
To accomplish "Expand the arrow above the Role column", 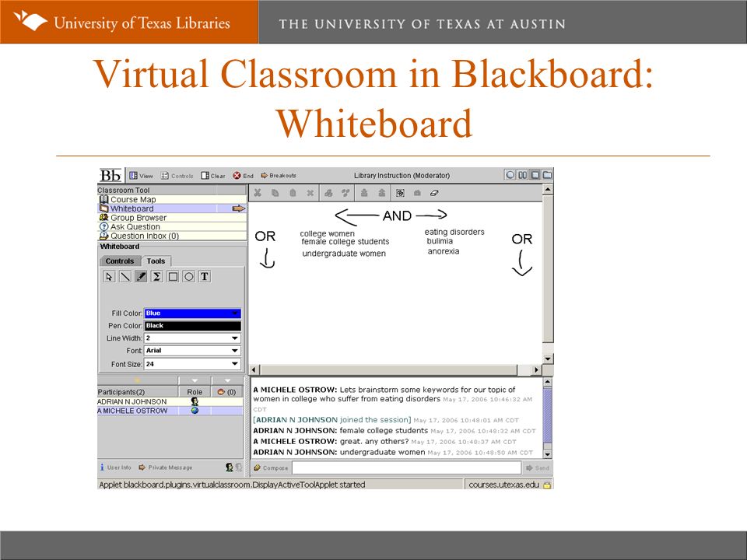I will coord(195,380).
